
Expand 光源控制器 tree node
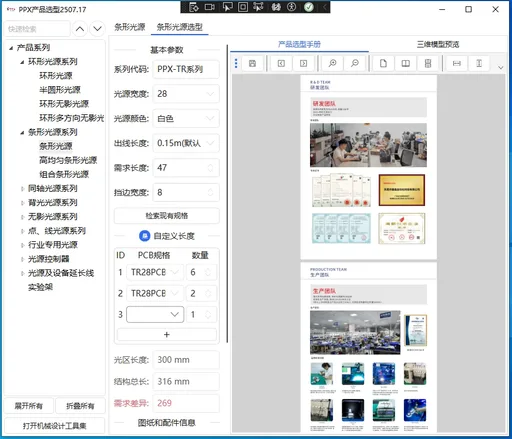tap(22, 259)
